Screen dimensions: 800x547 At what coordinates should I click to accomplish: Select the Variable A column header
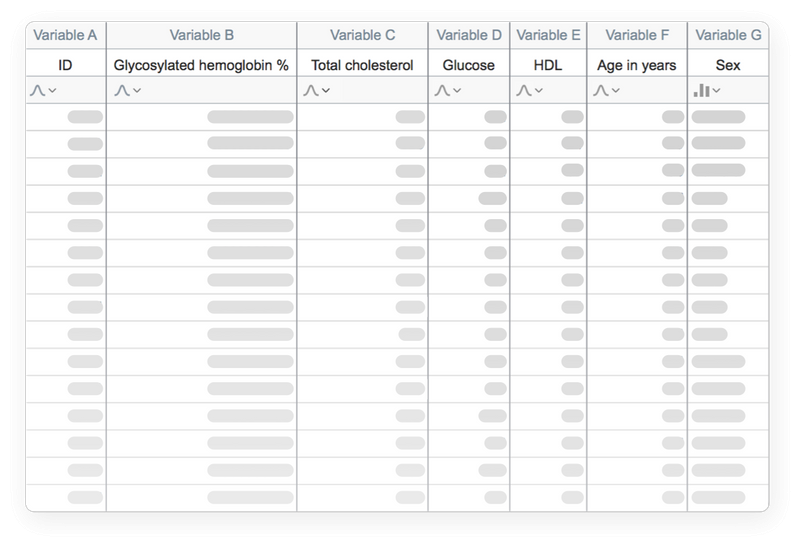(65, 36)
